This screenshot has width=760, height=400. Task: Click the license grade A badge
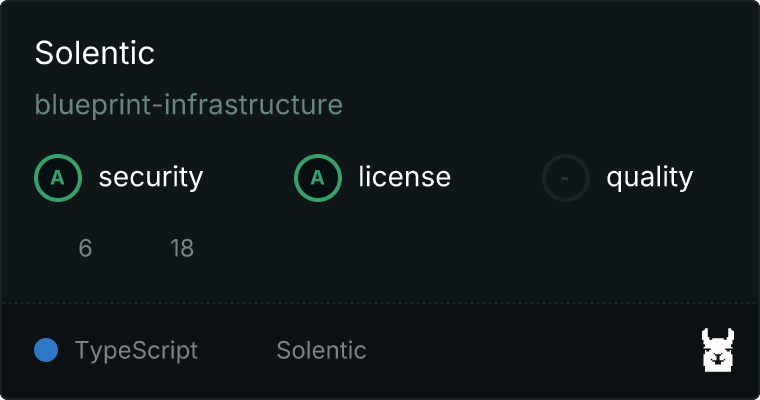tap(318, 178)
